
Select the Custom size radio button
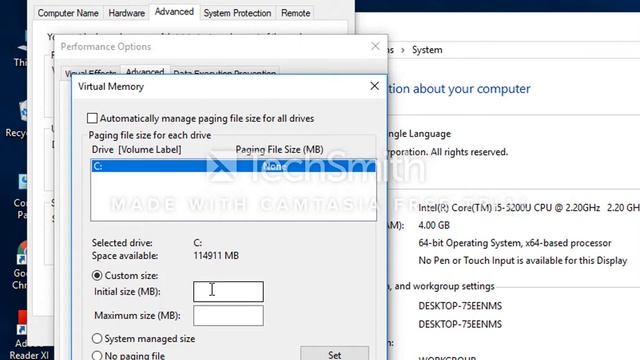point(97,276)
